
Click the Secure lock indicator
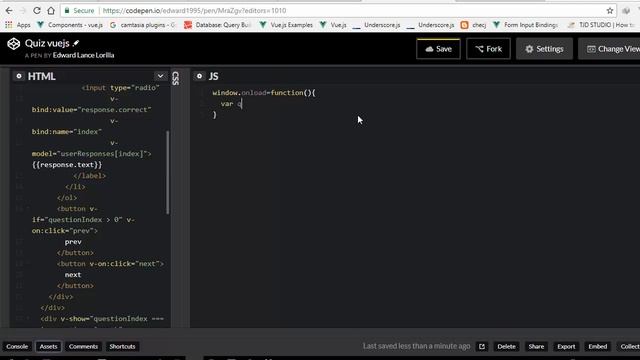(x=79, y=11)
